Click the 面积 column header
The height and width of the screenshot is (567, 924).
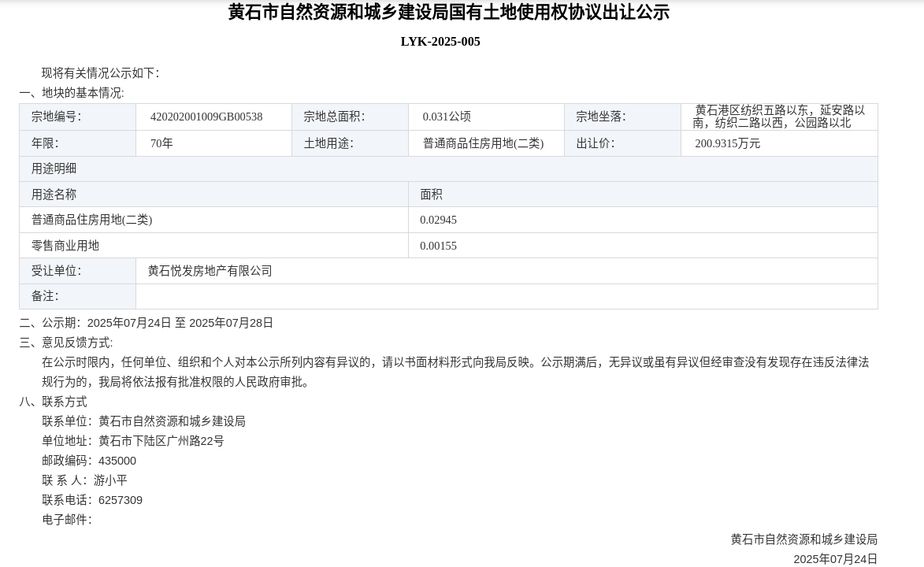[x=643, y=195]
